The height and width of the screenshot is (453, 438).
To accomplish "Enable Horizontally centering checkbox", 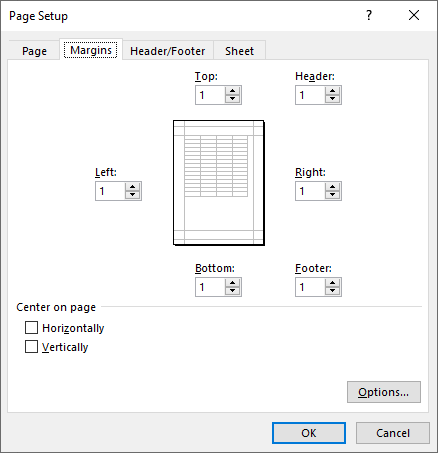I will pyautogui.click(x=31, y=328).
